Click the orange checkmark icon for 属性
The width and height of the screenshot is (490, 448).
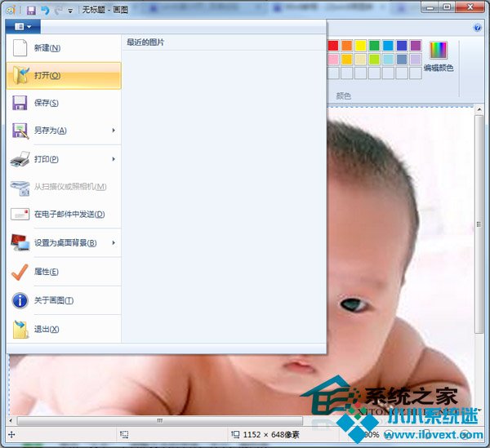pos(20,272)
